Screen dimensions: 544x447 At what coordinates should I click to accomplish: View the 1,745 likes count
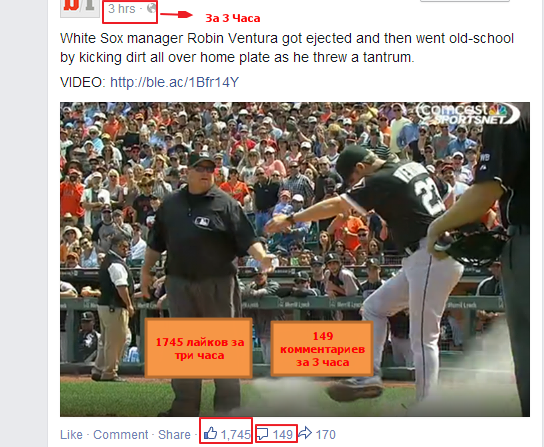pos(236,435)
